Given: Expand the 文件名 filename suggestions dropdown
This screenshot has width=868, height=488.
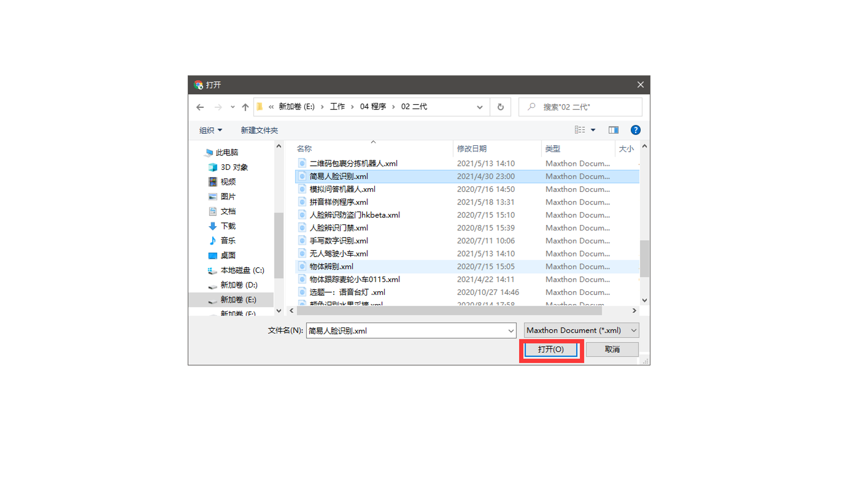Looking at the screenshot, I should click(510, 331).
